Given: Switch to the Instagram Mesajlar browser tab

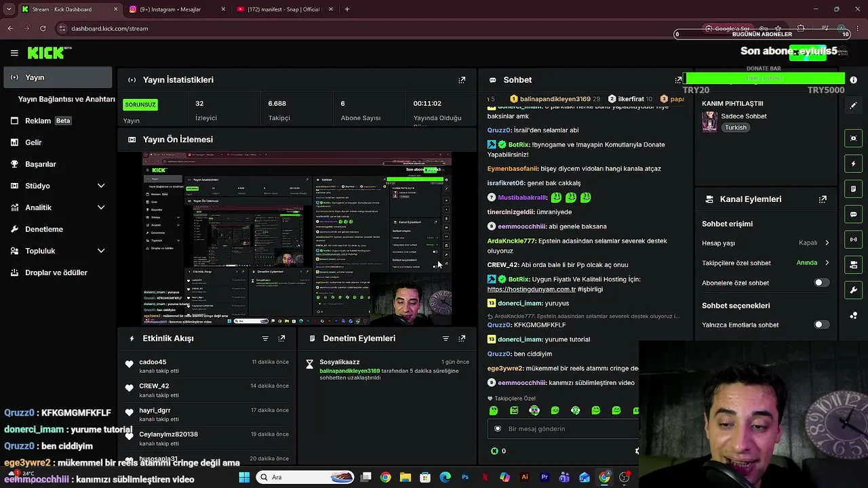Looking at the screenshot, I should point(178,9).
